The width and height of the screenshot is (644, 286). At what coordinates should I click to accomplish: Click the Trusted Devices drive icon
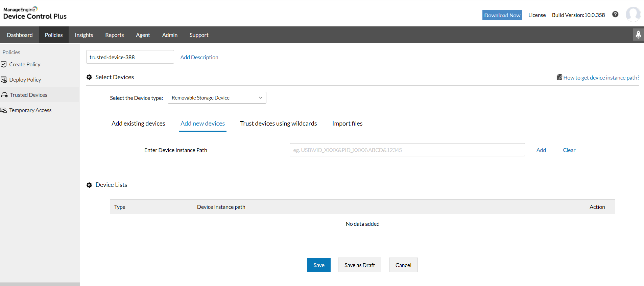pyautogui.click(x=4, y=95)
